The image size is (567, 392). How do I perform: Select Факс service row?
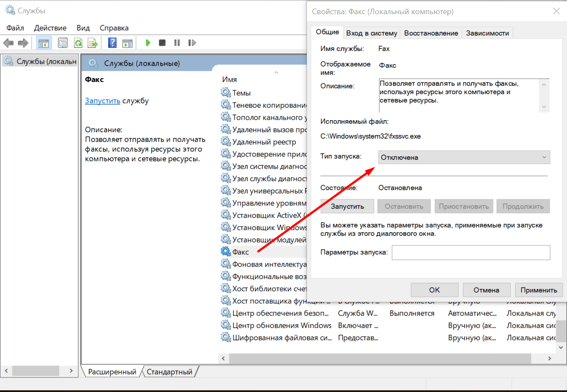tap(264, 252)
